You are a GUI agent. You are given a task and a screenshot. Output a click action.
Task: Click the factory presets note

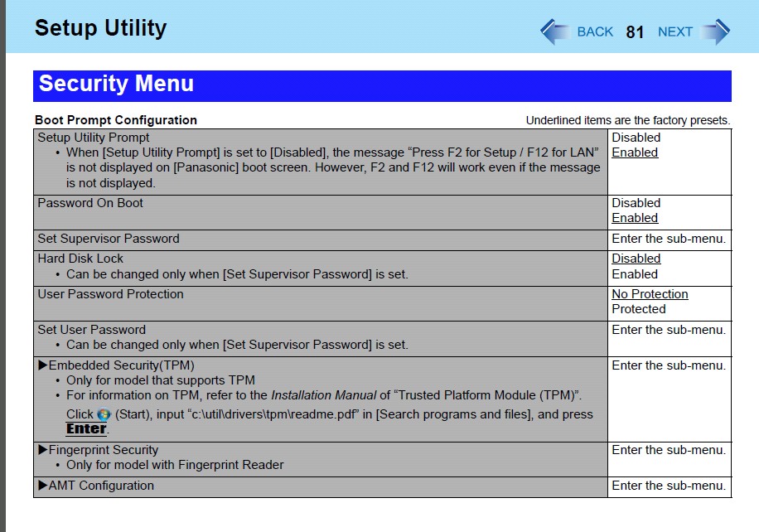pyautogui.click(x=628, y=120)
